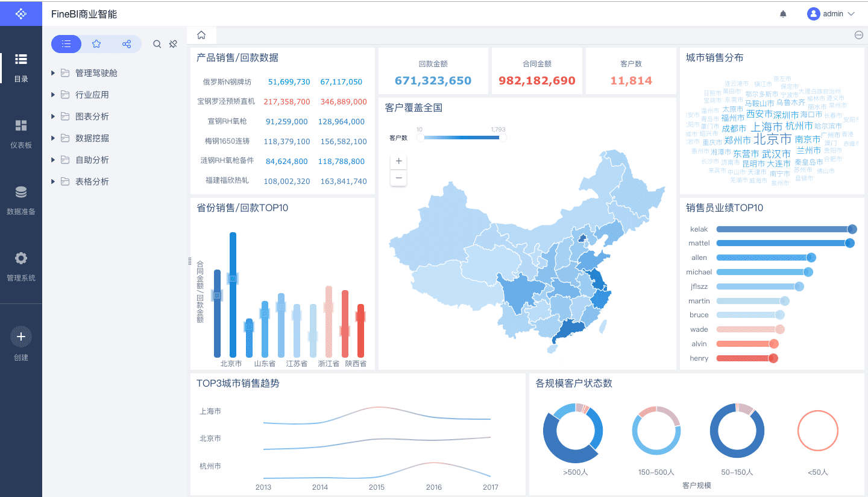Click the 客户数 value 11,814
Viewport: 868px width, 497px height.
tap(631, 81)
